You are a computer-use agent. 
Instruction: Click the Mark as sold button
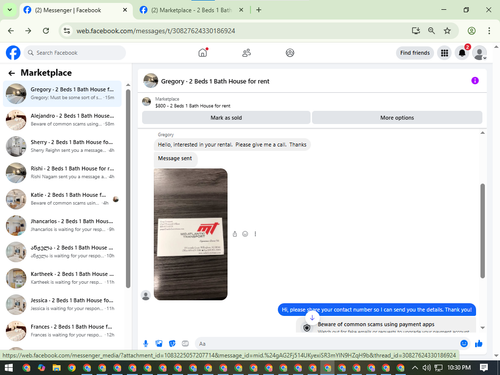click(x=226, y=117)
